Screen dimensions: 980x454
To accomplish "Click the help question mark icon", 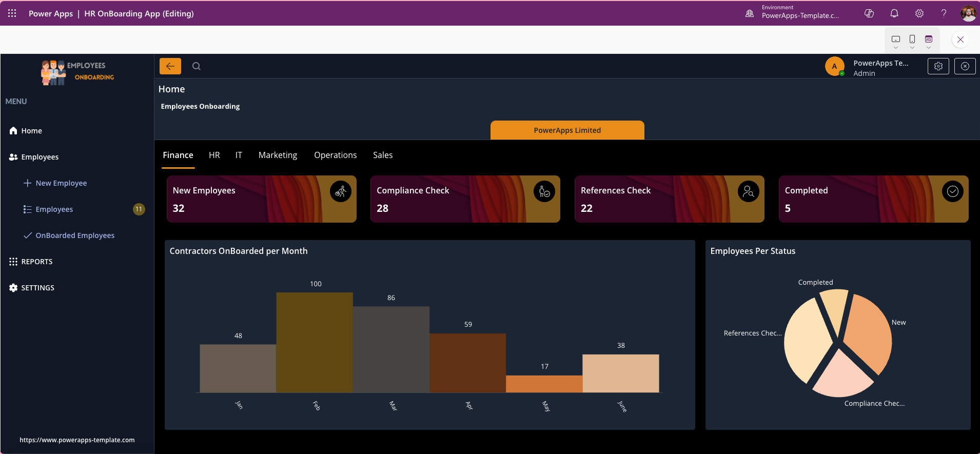I will point(944,13).
